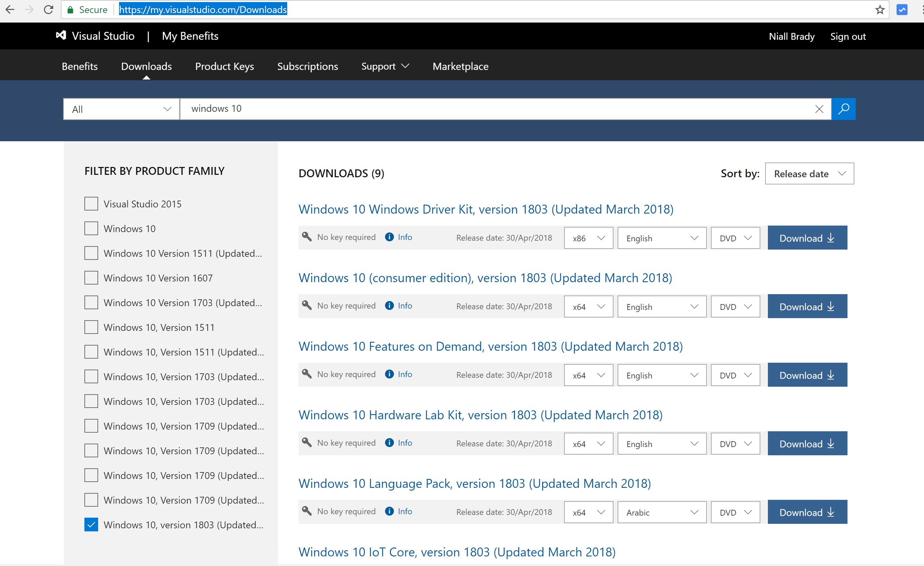Image resolution: width=924 pixels, height=566 pixels.
Task: Open Windows 10 Hardware Lab Kit title link
Action: [x=480, y=415]
